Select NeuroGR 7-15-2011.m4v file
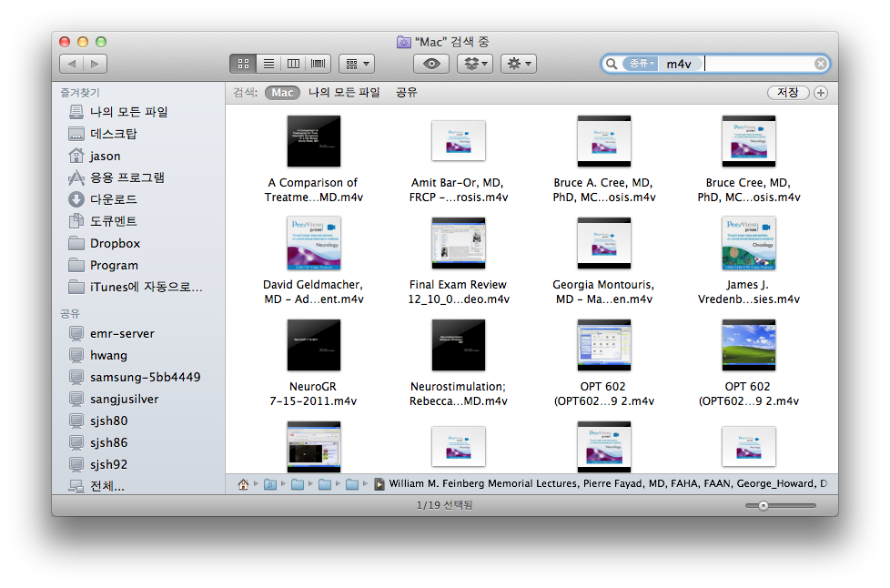 point(313,345)
